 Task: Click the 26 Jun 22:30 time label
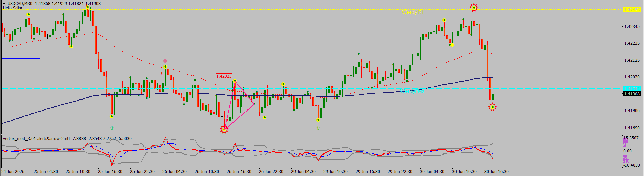[x=271, y=172]
